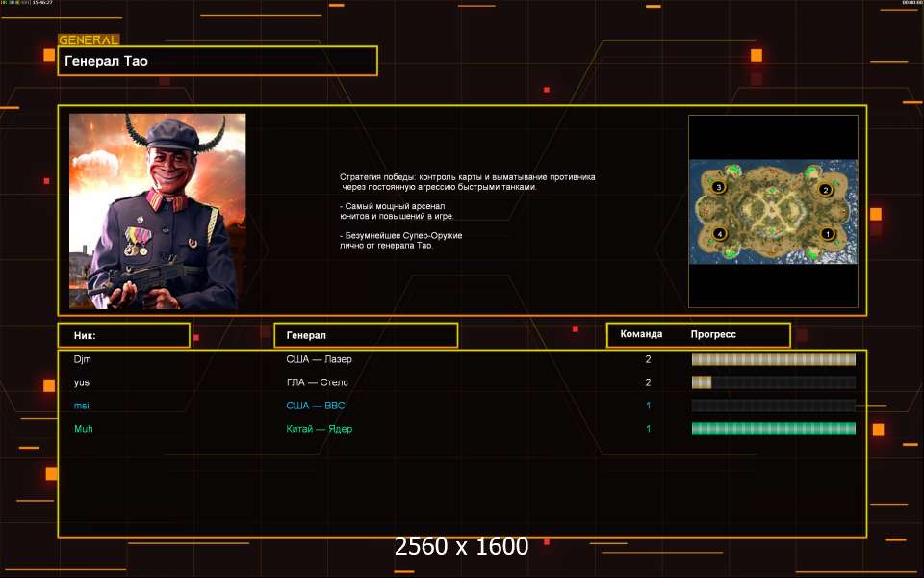Click yus's loading progress bar

774,382
